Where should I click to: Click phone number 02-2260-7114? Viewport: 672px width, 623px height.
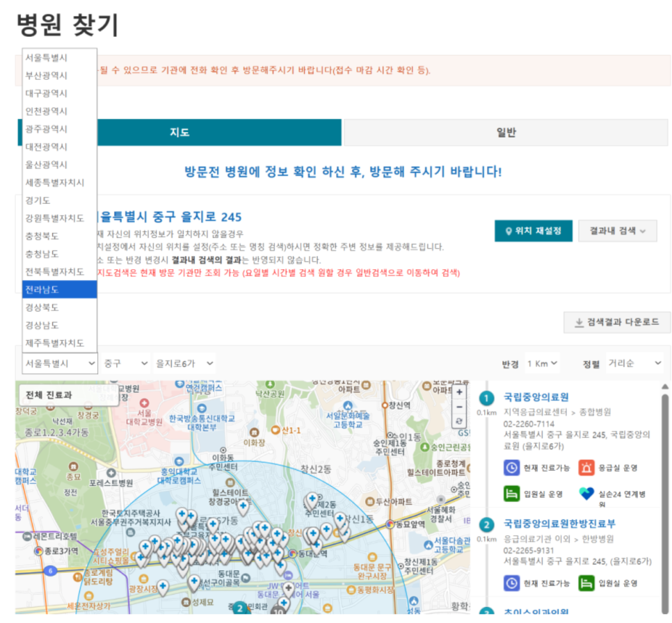click(x=529, y=423)
